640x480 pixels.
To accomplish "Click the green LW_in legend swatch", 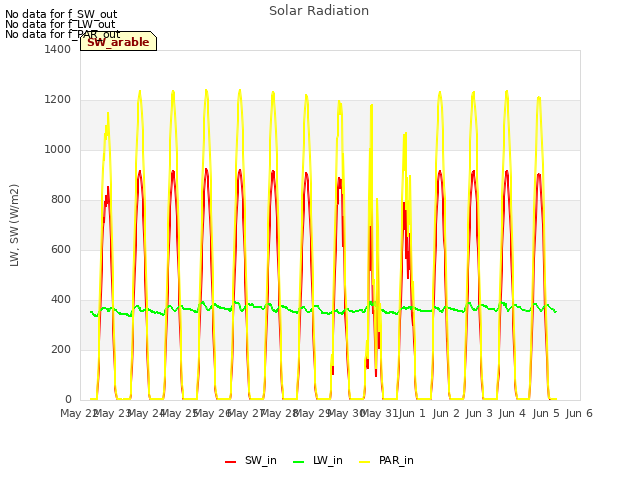I will pos(299,462).
